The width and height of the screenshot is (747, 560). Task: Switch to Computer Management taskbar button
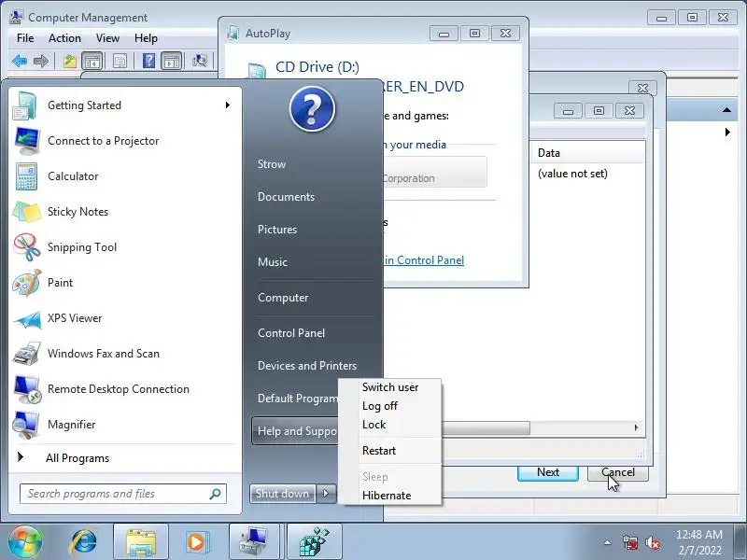click(x=254, y=542)
